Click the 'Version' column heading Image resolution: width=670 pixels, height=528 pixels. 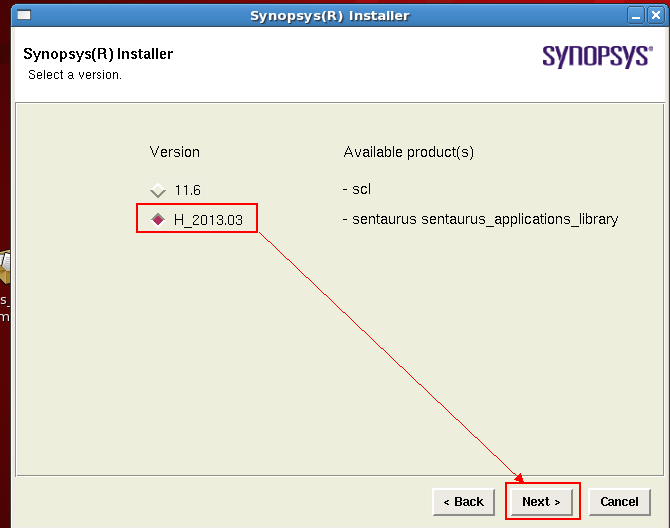pyautogui.click(x=174, y=152)
